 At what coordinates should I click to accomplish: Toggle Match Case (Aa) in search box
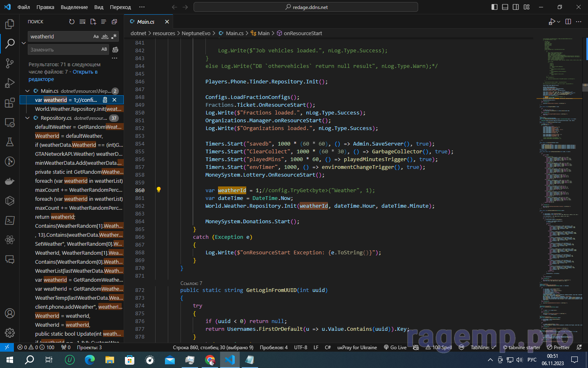[x=96, y=36]
